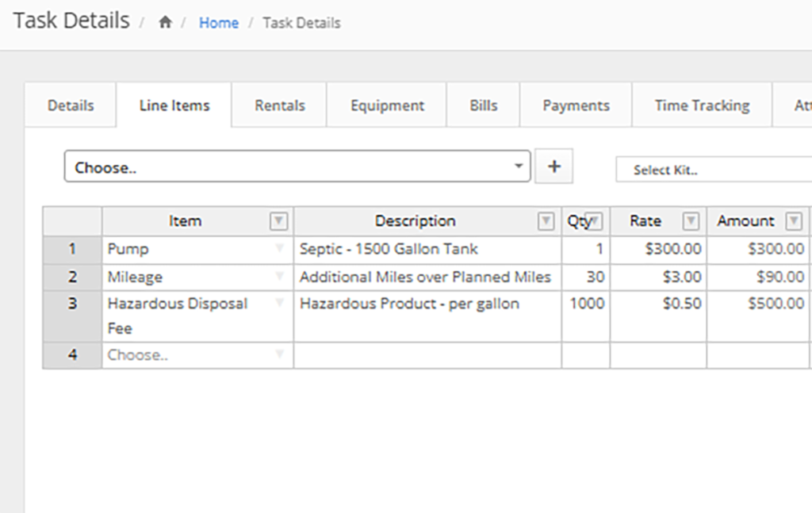Open the Choose.. item dropdown above the table
The image size is (812, 513).
tap(297, 167)
